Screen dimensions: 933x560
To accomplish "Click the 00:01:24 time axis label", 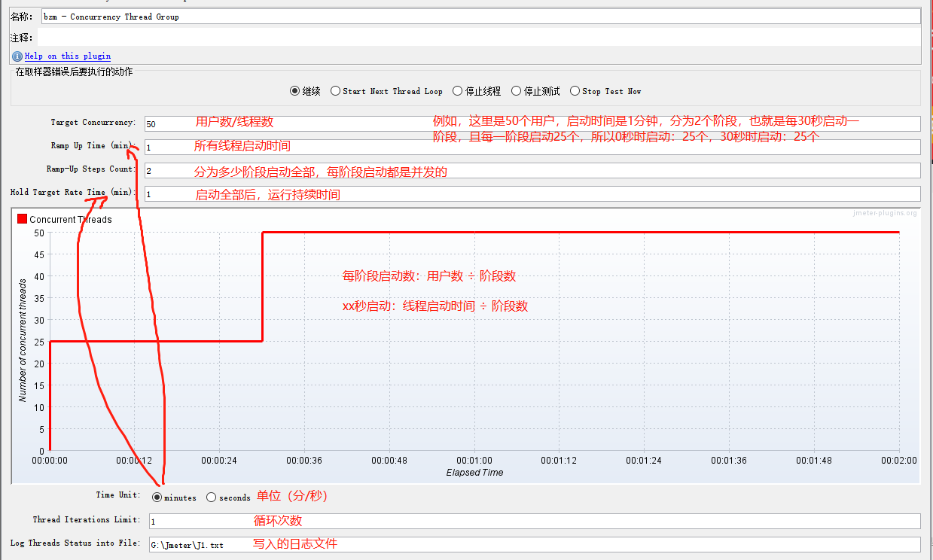I will coord(644,460).
